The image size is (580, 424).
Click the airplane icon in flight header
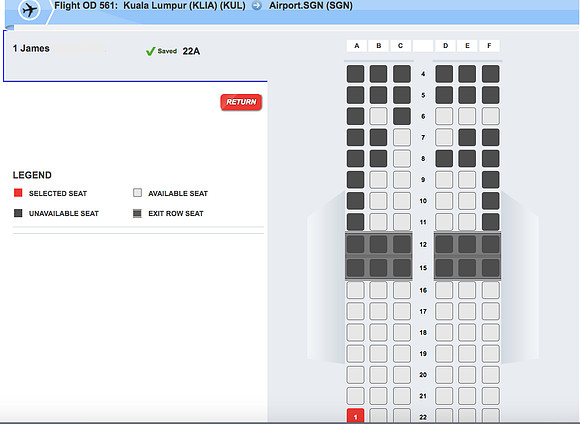pos(29,9)
